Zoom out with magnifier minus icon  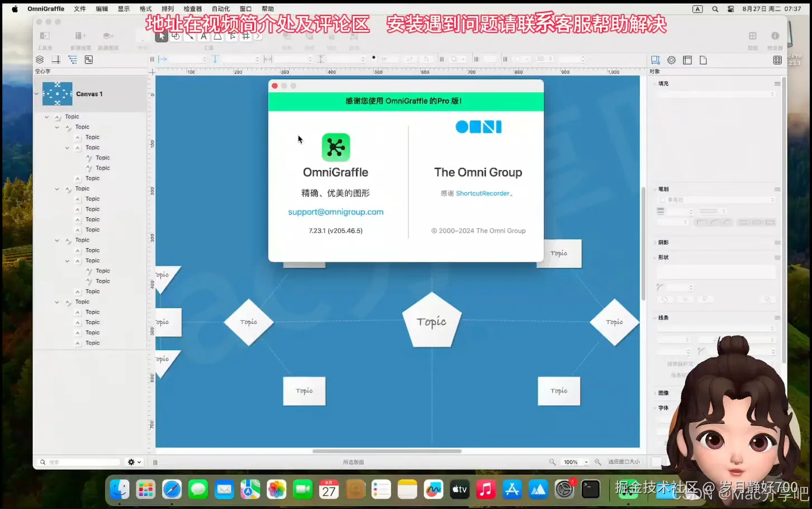pos(552,462)
